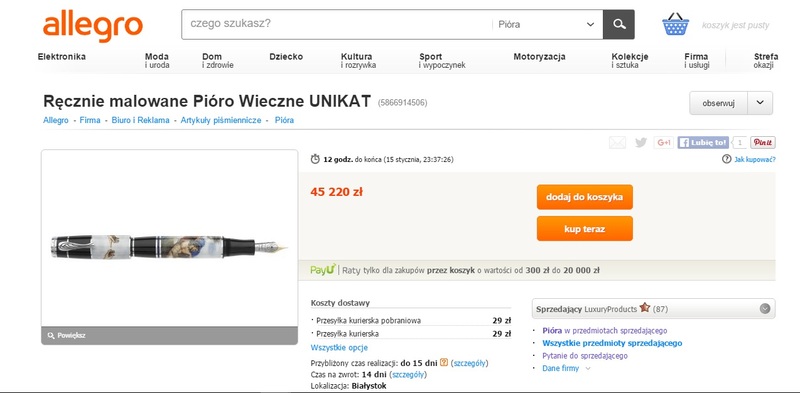Enlarge the pen photo with Powiększ
Screen dimensions: 800x393
point(66,335)
